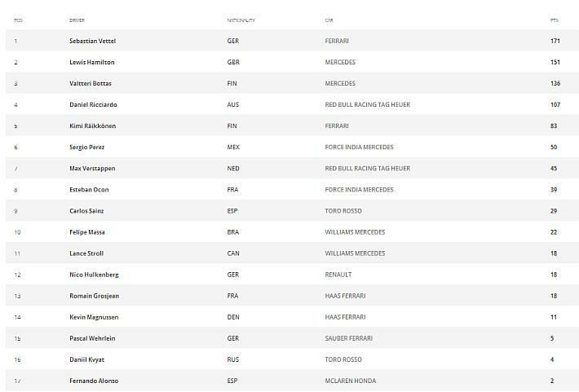Select the Renault team link
The height and width of the screenshot is (392, 579).
tap(338, 275)
